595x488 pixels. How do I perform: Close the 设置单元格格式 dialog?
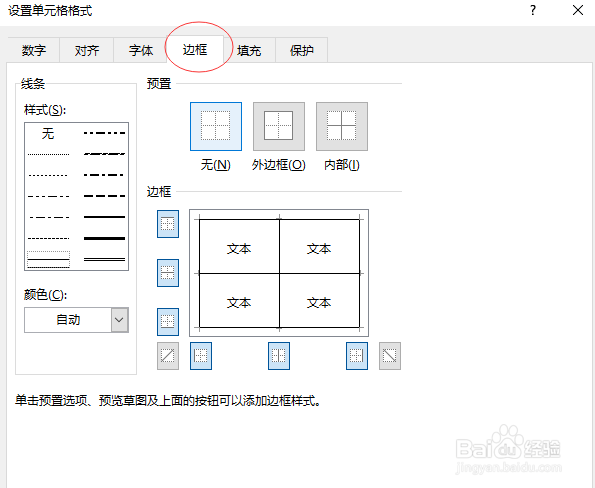coord(578,10)
